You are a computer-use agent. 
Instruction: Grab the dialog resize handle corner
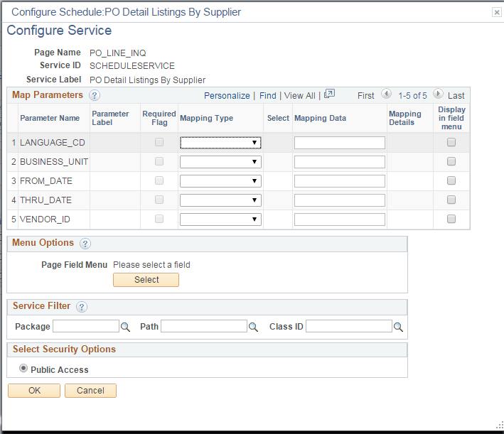[x=500, y=425]
